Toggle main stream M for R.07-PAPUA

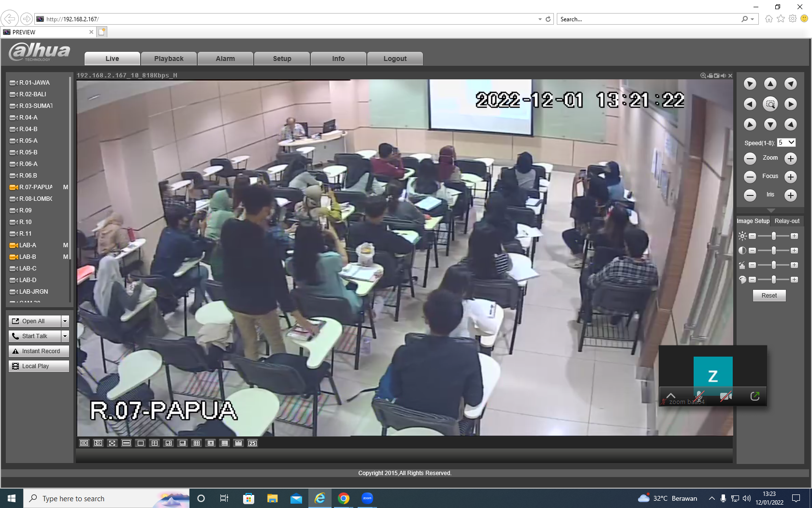point(66,187)
